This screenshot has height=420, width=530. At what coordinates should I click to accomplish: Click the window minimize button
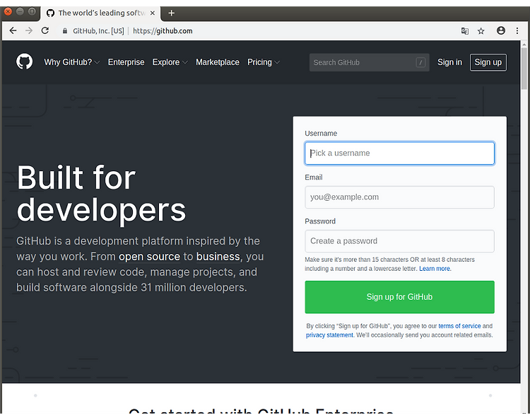pyautogui.click(x=20, y=11)
